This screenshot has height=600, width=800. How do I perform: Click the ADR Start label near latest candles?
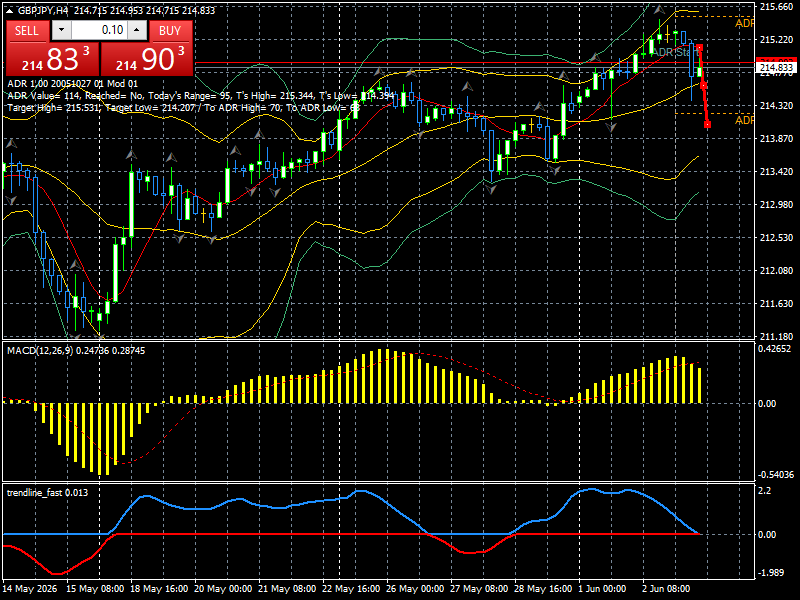point(675,53)
